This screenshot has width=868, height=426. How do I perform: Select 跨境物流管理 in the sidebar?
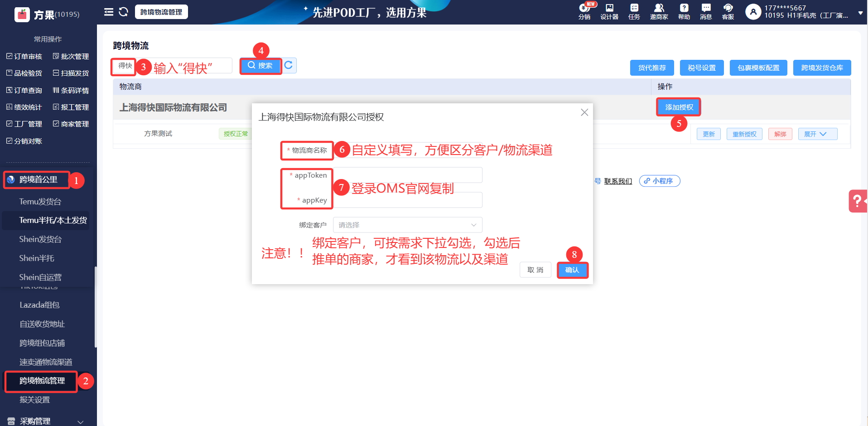42,381
